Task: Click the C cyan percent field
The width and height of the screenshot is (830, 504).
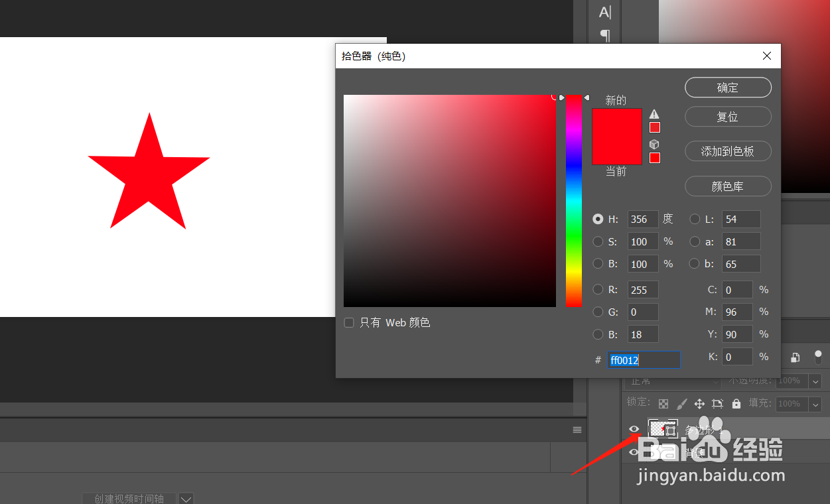Action: [738, 290]
